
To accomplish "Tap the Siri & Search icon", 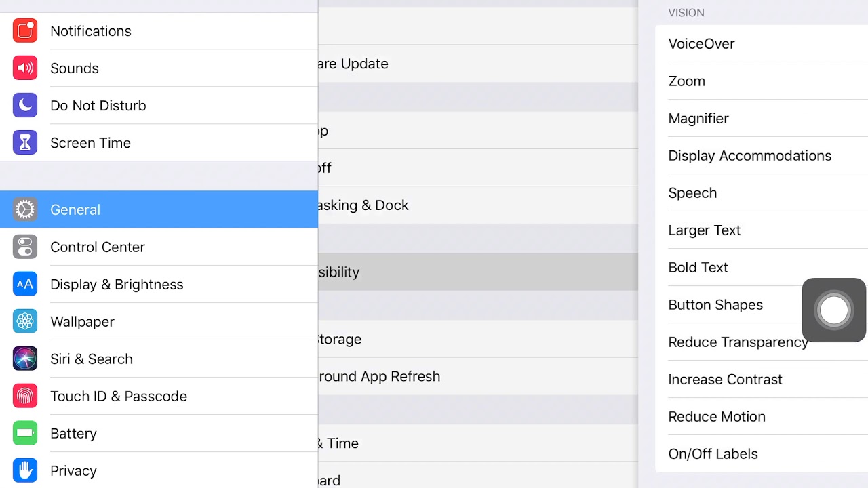I will click(x=25, y=359).
